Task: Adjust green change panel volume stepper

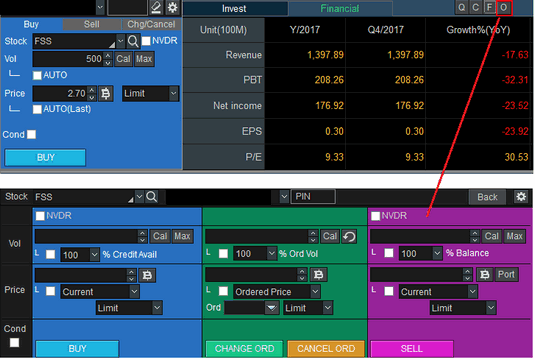Action: pos(313,236)
